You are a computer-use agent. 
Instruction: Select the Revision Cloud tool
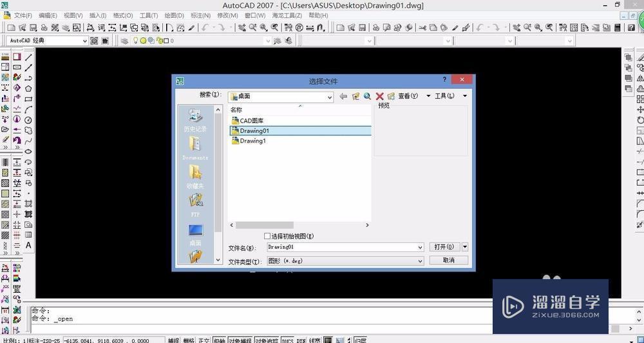tap(28, 130)
